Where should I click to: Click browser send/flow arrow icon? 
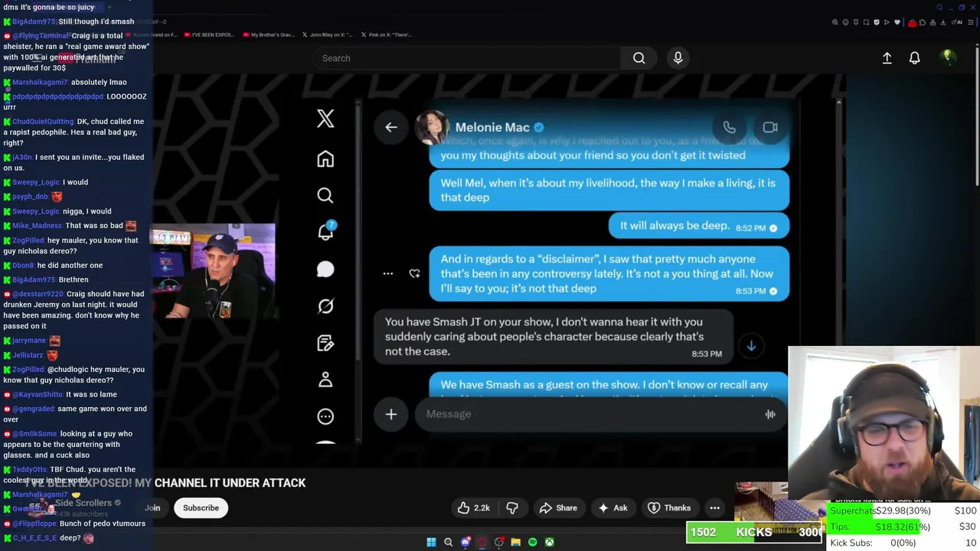pyautogui.click(x=887, y=22)
